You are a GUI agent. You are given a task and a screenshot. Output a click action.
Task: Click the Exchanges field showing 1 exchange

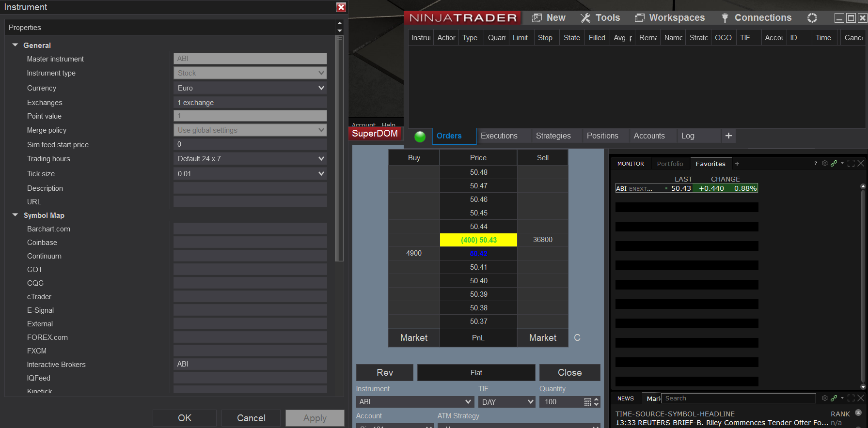[250, 103]
